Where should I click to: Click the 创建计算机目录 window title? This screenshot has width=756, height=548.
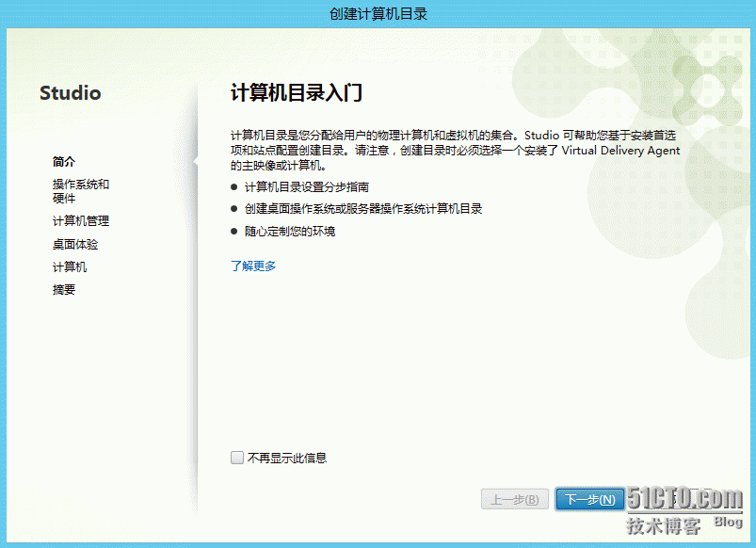[378, 13]
